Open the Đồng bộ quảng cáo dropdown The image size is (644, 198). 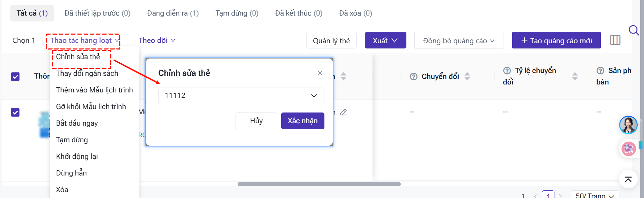[459, 41]
